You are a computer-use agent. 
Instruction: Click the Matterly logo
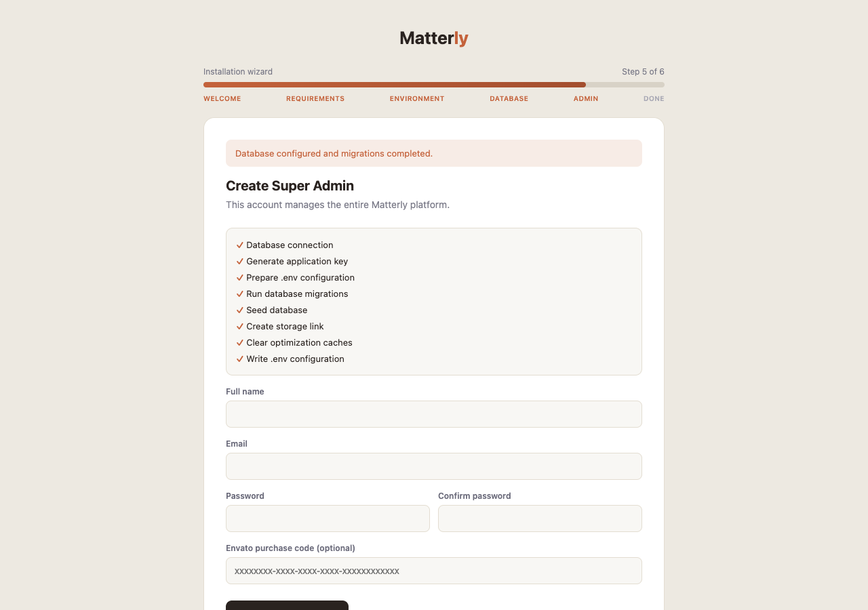434,38
